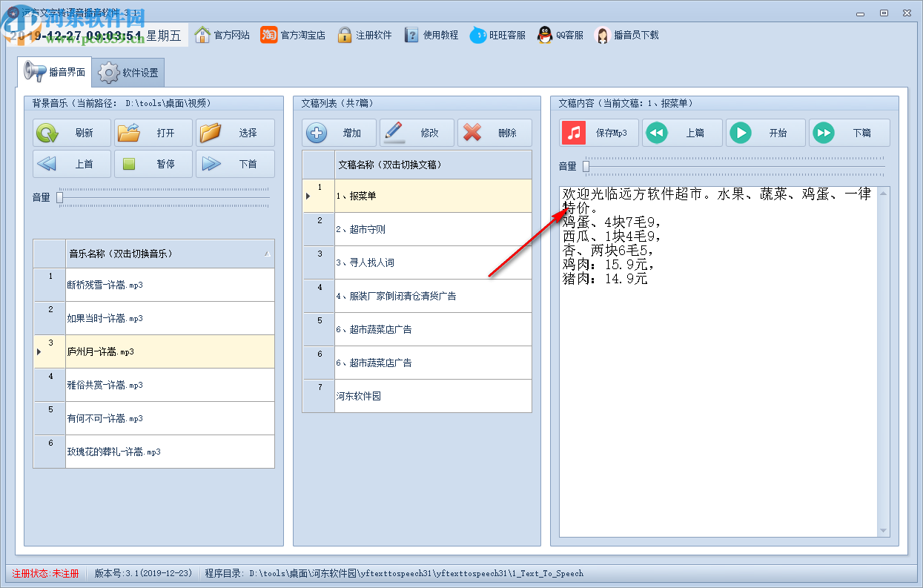Select script row 6 超市蔬菜店广告
The image size is (923, 588).
pyautogui.click(x=433, y=363)
